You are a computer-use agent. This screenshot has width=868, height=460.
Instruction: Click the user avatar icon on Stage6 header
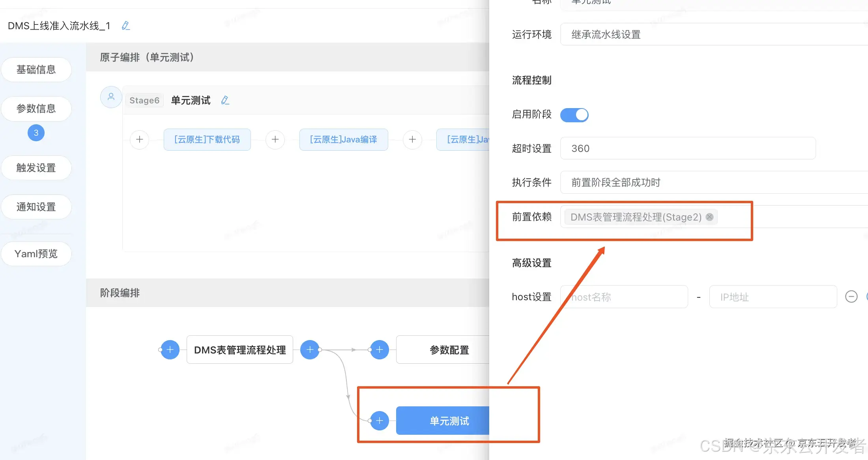(x=111, y=97)
